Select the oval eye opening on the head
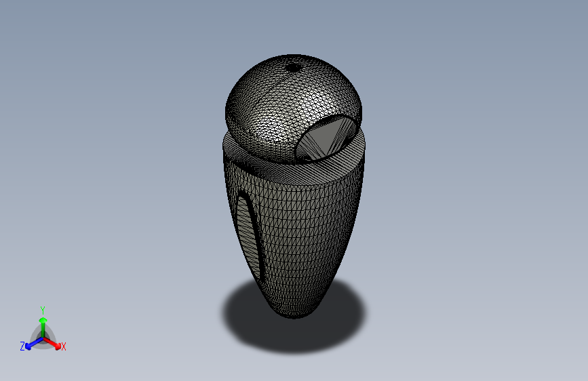The width and height of the screenshot is (588, 381). click(326, 138)
